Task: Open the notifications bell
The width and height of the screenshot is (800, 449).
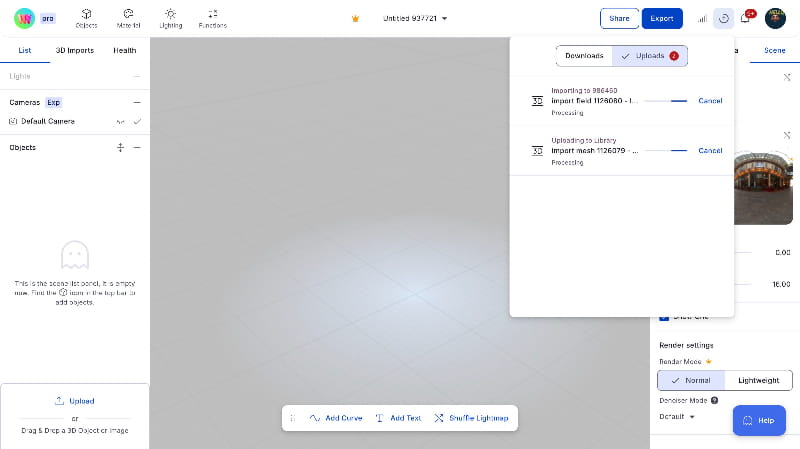Action: click(x=745, y=18)
